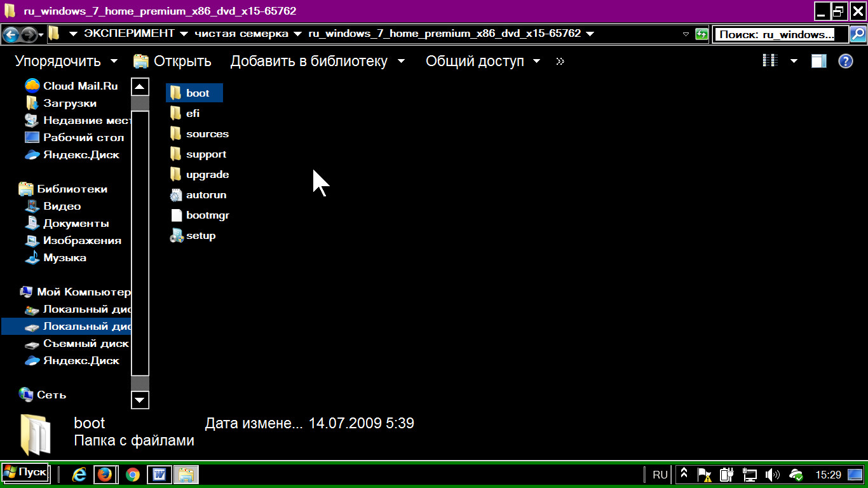868x488 pixels.
Task: Expand dropdown arrow after чистая семерка breadcrumb
Action: [x=297, y=34]
